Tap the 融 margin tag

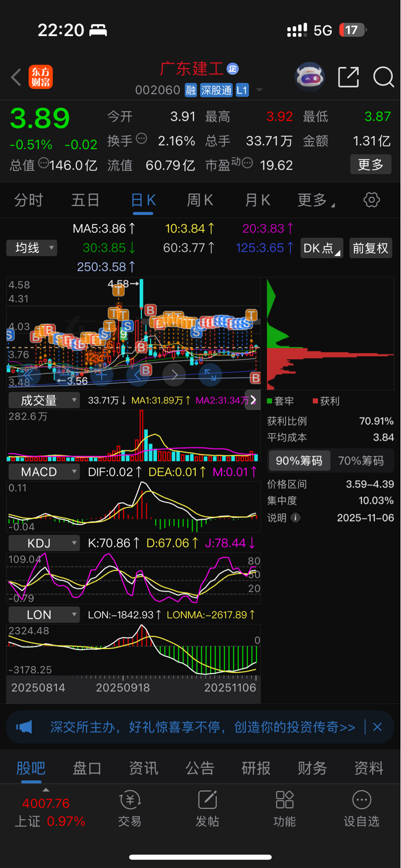click(x=190, y=90)
